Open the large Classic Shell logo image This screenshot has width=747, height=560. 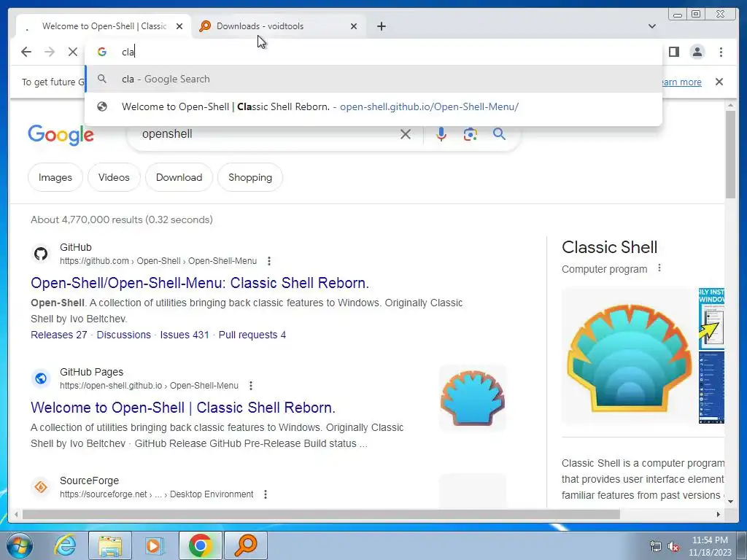pyautogui.click(x=629, y=356)
